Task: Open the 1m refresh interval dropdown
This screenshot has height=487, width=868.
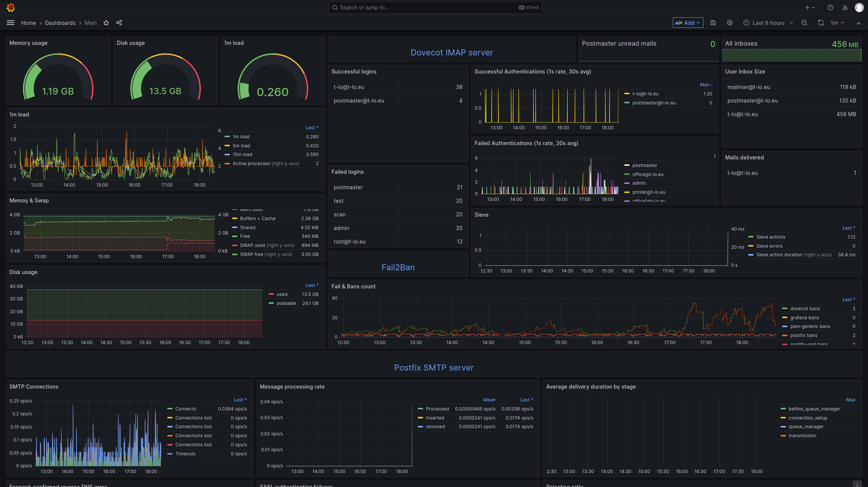Action: coord(837,23)
